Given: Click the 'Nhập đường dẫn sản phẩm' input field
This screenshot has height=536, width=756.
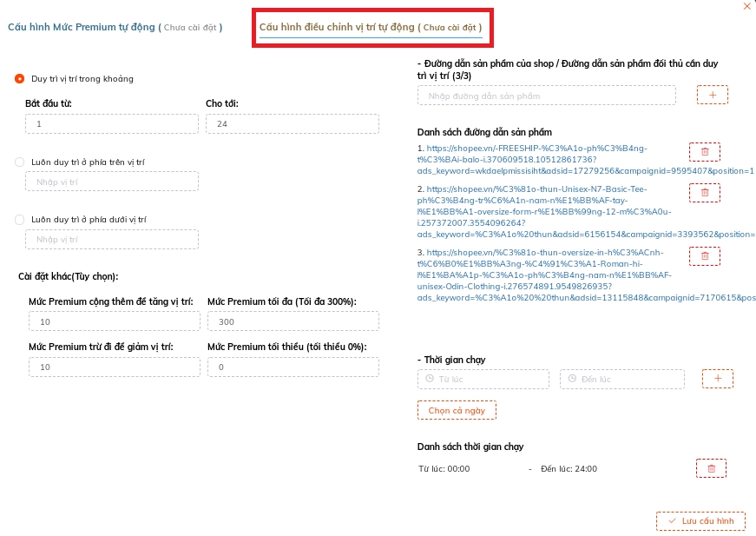Looking at the screenshot, I should (546, 96).
